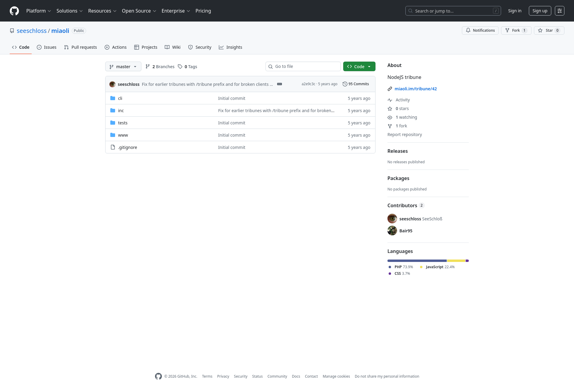Focus the Go to file field
Viewport: 574px width, 392px height.
tap(303, 66)
